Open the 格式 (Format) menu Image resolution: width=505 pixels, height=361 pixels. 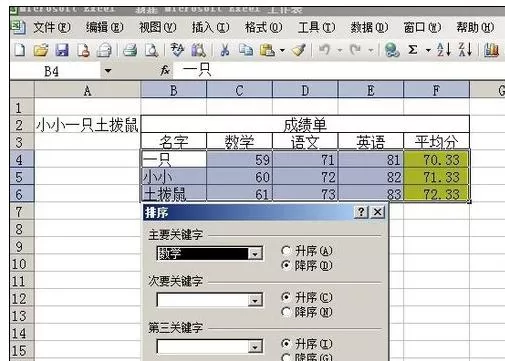[263, 27]
